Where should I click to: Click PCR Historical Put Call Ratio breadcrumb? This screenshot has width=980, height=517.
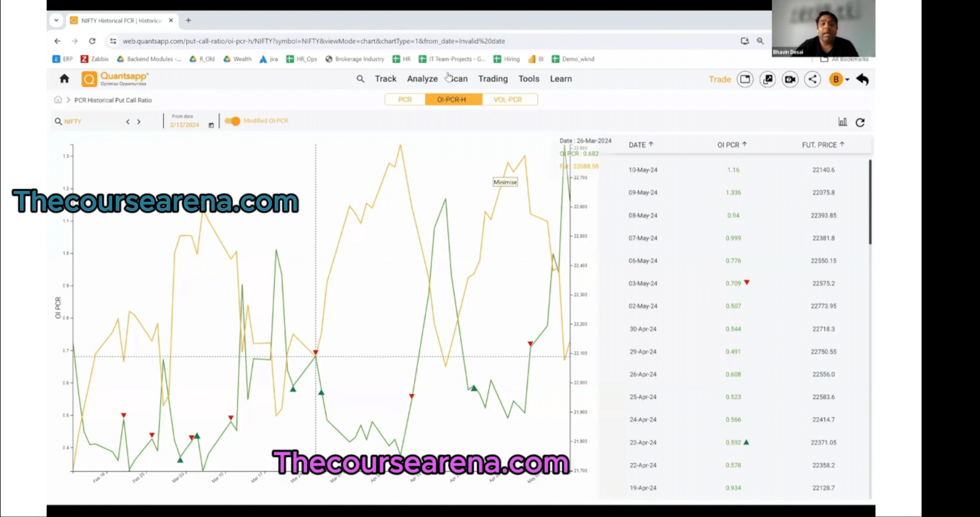[113, 100]
